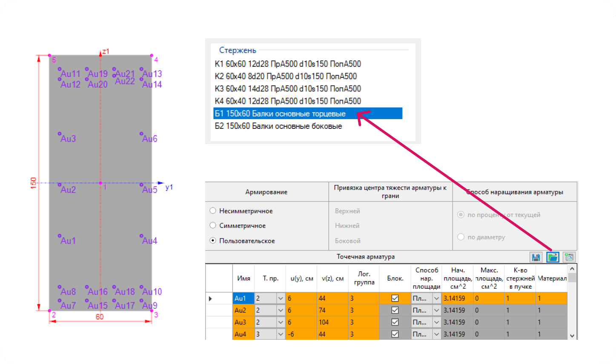Click the Au4 name cell
This screenshot has height=364, width=616.
coord(244,334)
